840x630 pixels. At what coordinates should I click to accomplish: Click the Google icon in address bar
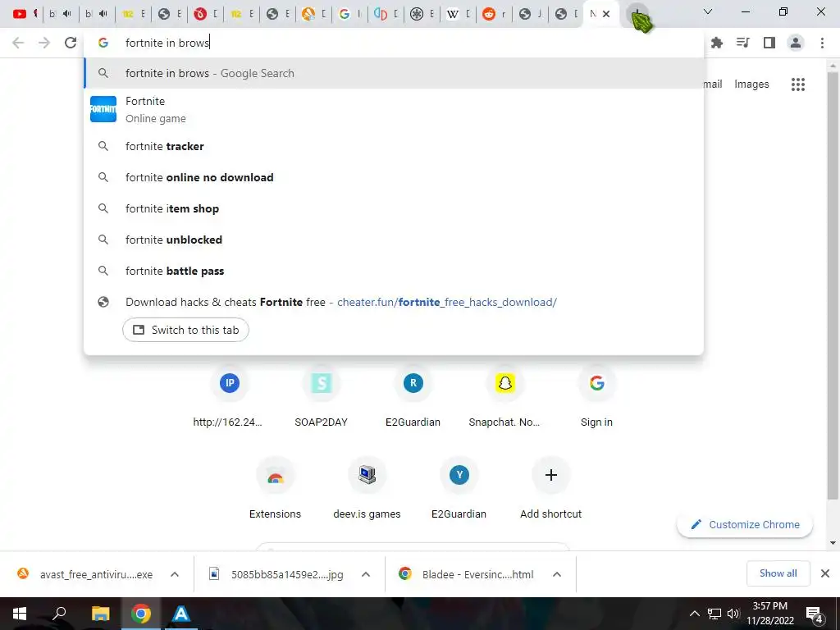(103, 43)
